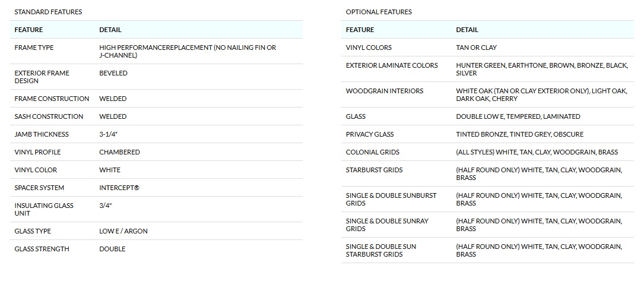Click the Chambered vinyl profile value
Image resolution: width=644 pixels, height=281 pixels.
pyautogui.click(x=119, y=152)
